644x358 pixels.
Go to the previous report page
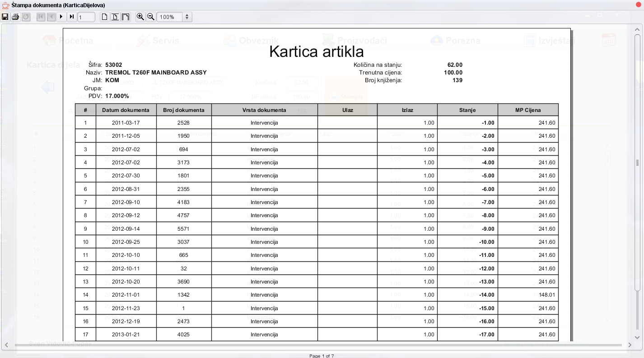tap(51, 17)
